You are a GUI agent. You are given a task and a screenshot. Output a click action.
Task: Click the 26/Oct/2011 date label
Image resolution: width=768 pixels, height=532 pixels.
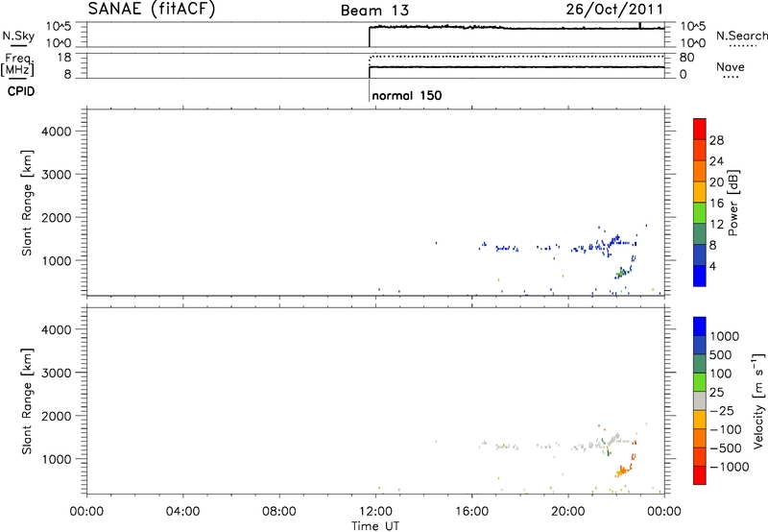[614, 10]
